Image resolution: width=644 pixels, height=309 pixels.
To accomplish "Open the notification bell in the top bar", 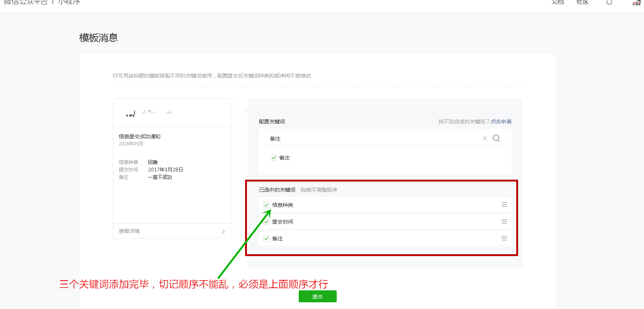I will (x=609, y=2).
